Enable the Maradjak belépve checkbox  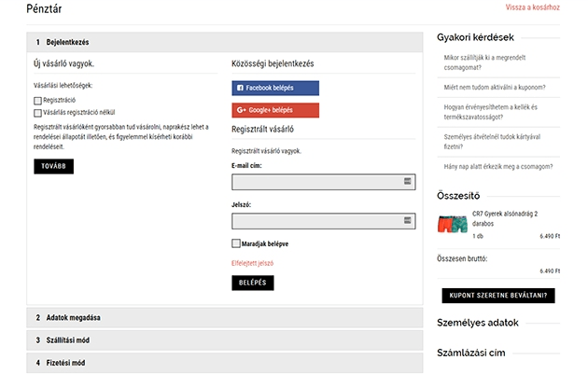236,243
